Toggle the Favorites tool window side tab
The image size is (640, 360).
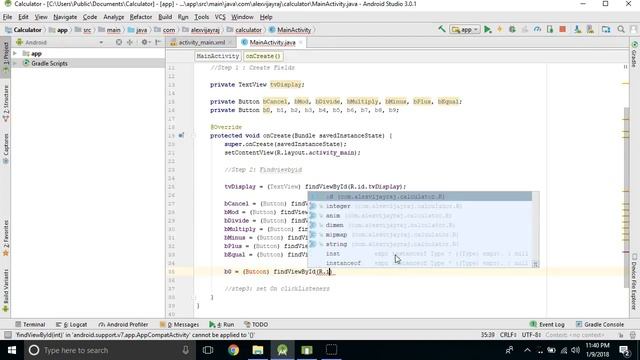coord(6,238)
